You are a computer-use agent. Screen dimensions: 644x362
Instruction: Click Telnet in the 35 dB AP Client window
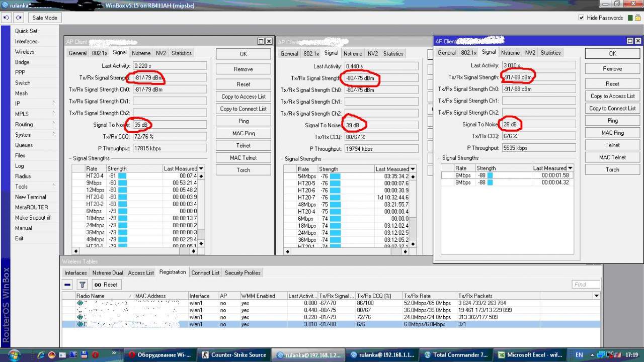click(x=244, y=145)
